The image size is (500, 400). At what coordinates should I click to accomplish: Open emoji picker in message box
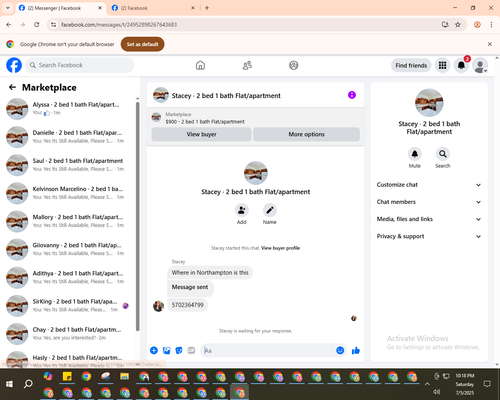tap(340, 350)
